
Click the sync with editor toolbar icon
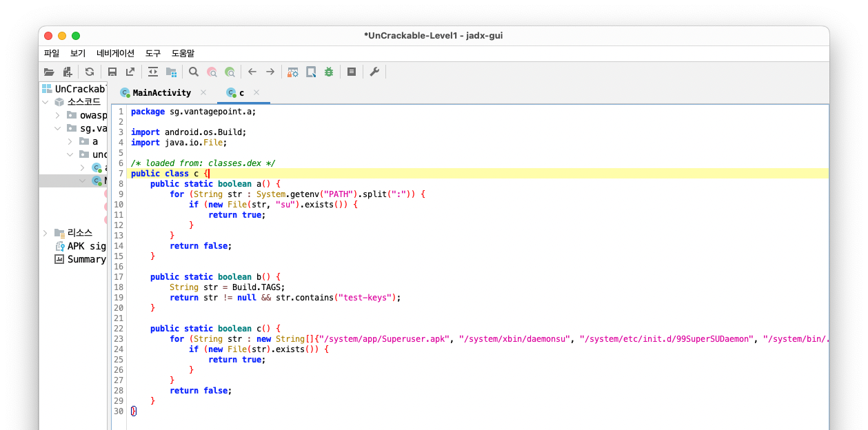click(x=153, y=72)
